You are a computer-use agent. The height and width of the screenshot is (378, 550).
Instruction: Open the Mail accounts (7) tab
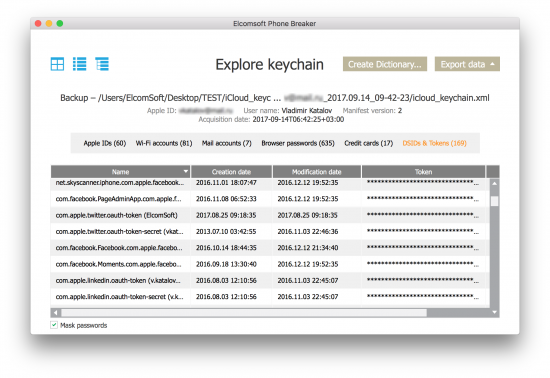(x=227, y=143)
